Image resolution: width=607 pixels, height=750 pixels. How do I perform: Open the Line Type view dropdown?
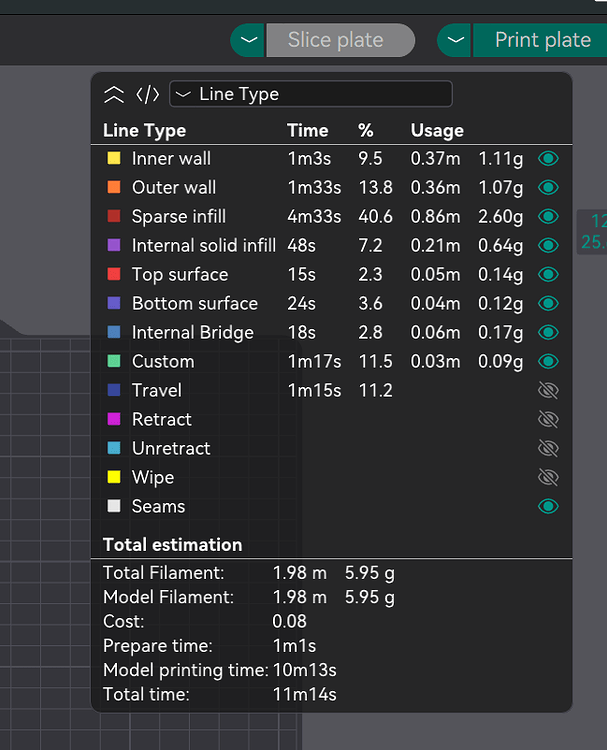(310, 94)
